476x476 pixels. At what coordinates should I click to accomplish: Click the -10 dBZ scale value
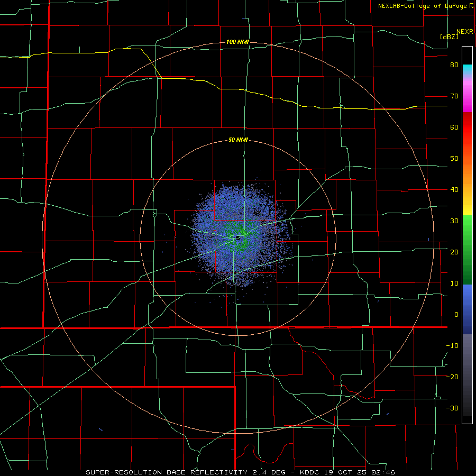(452, 346)
